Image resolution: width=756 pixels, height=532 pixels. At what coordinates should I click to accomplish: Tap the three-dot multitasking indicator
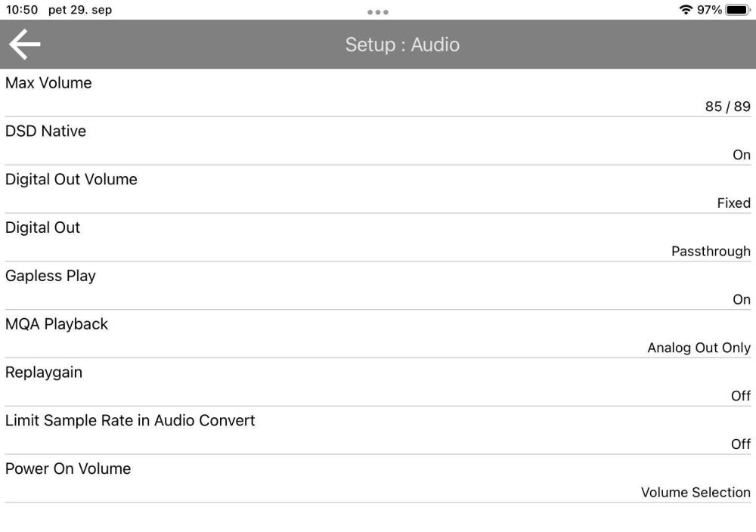[x=377, y=12]
